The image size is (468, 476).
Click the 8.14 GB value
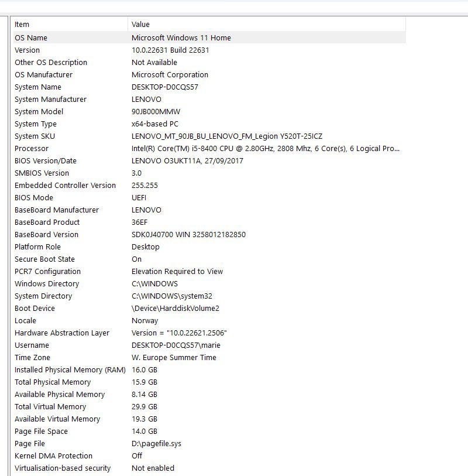[144, 395]
